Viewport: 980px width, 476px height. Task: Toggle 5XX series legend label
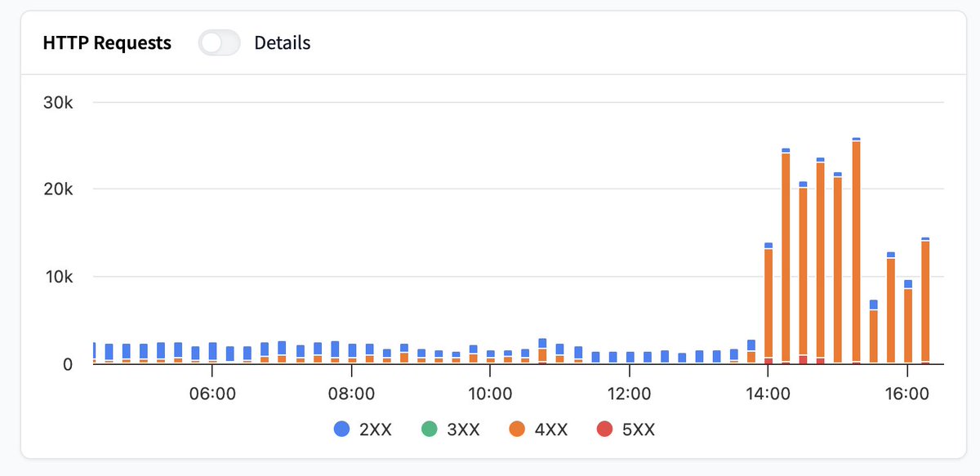click(x=639, y=429)
